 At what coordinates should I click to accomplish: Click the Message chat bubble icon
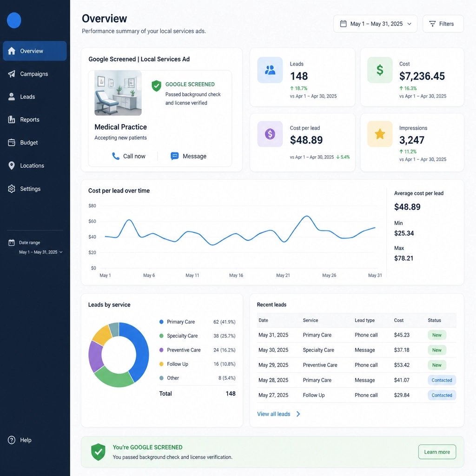175,156
